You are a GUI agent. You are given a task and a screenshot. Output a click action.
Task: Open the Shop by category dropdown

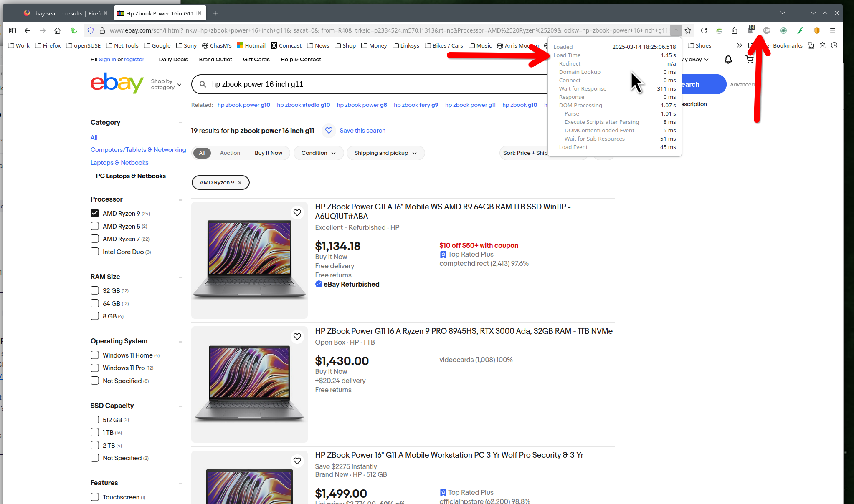pyautogui.click(x=166, y=84)
